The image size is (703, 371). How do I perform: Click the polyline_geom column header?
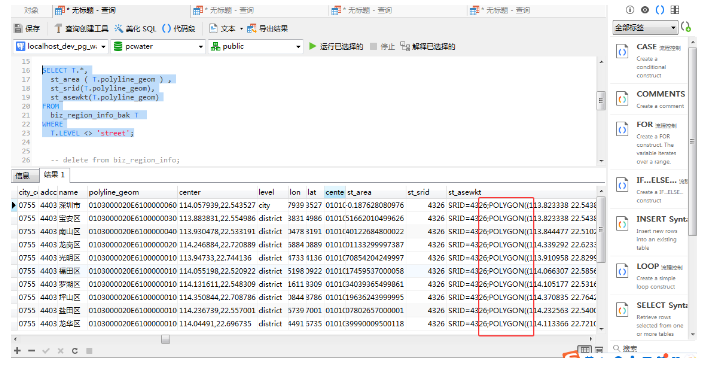coord(132,192)
